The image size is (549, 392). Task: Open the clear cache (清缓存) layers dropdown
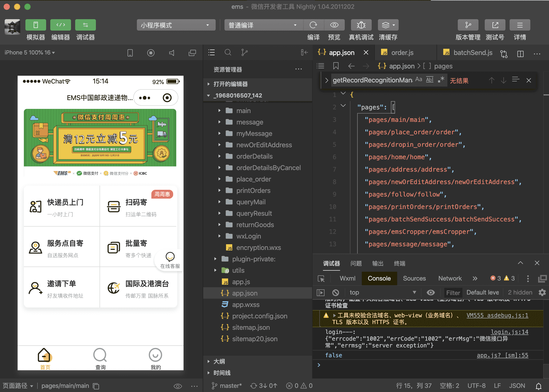point(388,25)
